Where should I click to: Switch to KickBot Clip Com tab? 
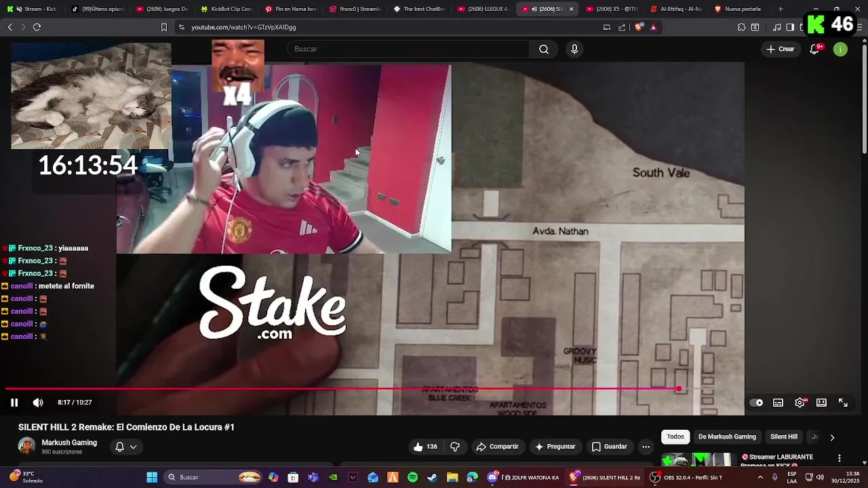(x=226, y=9)
